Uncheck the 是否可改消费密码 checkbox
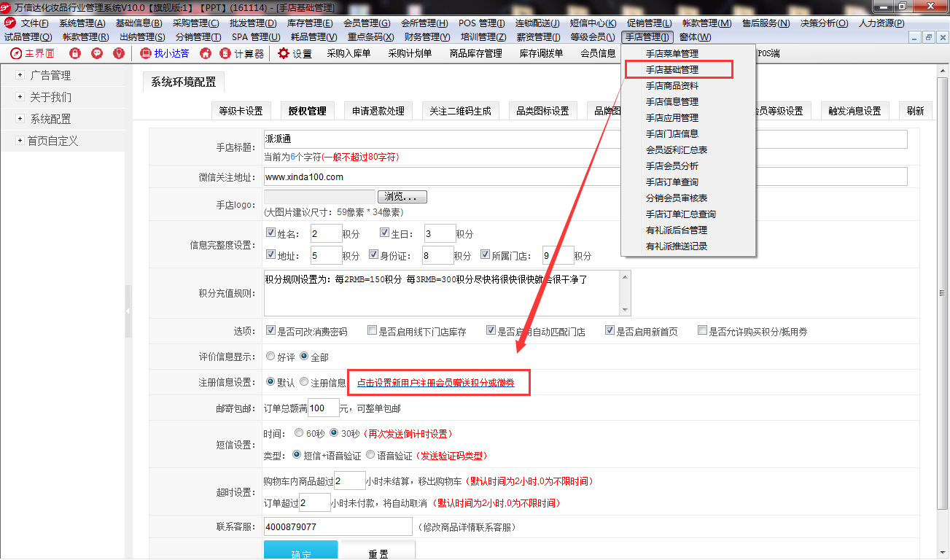The width and height of the screenshot is (950, 560). [x=270, y=331]
